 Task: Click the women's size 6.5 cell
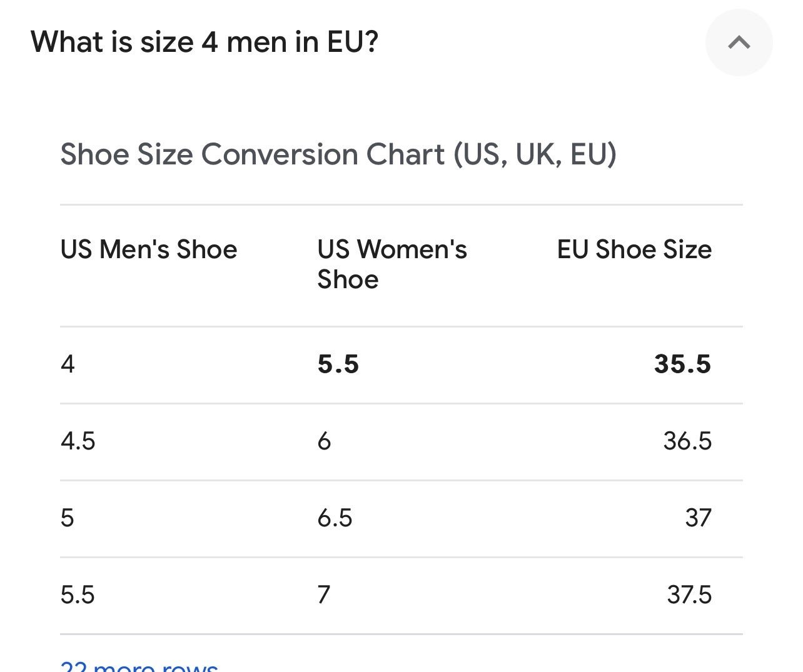(x=335, y=518)
